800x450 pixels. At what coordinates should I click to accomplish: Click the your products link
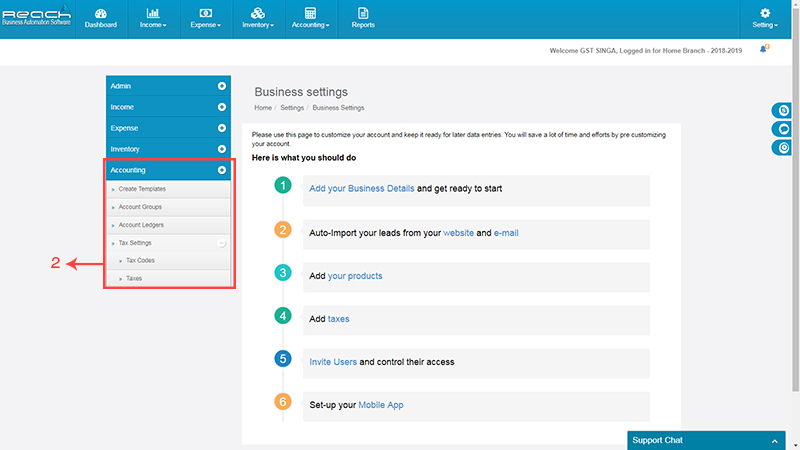[355, 276]
